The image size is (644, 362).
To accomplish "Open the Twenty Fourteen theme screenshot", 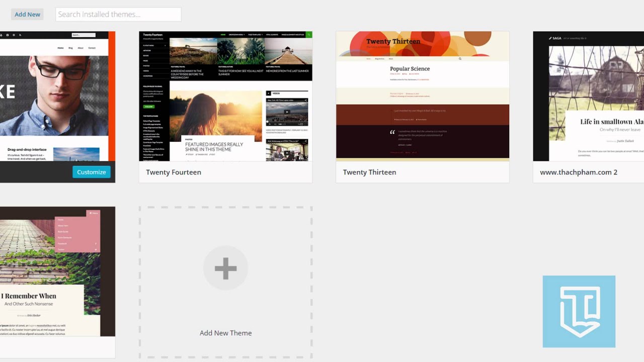I will point(225,96).
